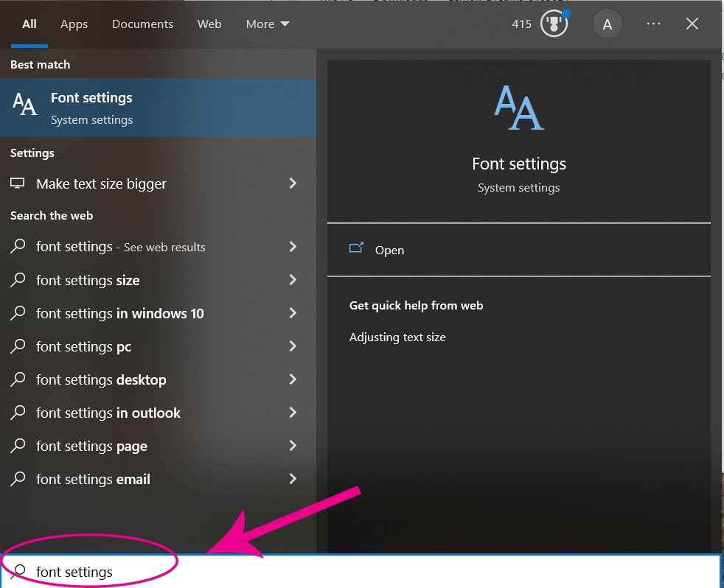Click search icon beside font settings in outlook

(18, 413)
